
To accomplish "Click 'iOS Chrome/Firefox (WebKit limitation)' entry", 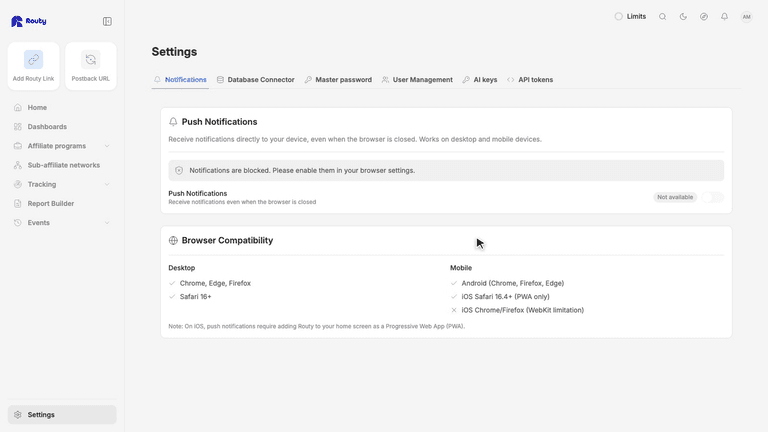I will (522, 310).
